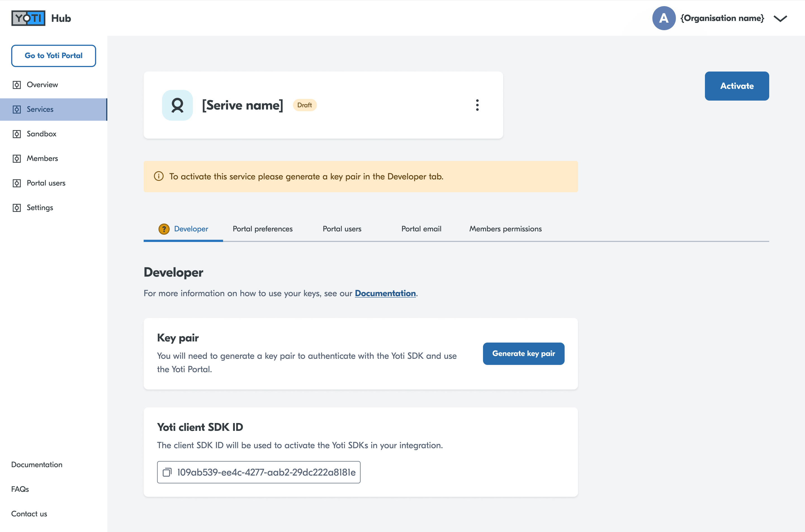This screenshot has height=532, width=805.
Task: Click the Sandbox sidebar icon
Action: 16,134
